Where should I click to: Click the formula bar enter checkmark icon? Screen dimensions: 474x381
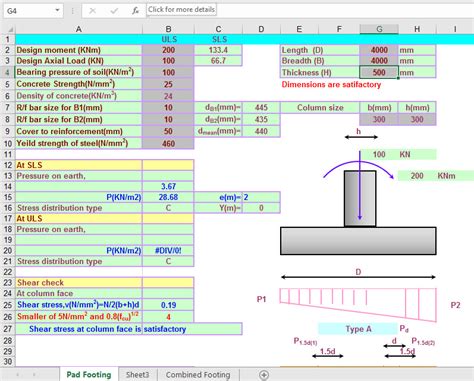(x=114, y=11)
